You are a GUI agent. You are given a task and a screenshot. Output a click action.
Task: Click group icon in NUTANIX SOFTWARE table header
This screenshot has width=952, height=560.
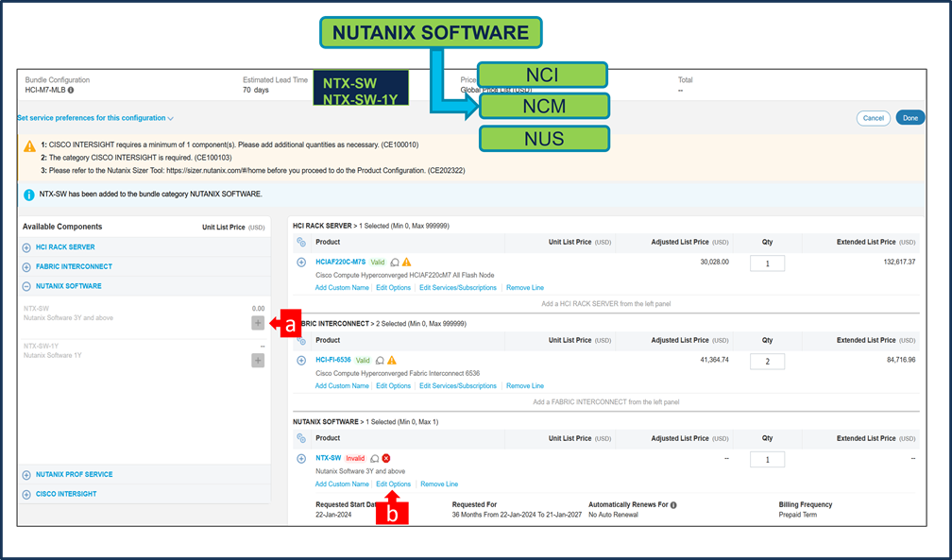(301, 438)
